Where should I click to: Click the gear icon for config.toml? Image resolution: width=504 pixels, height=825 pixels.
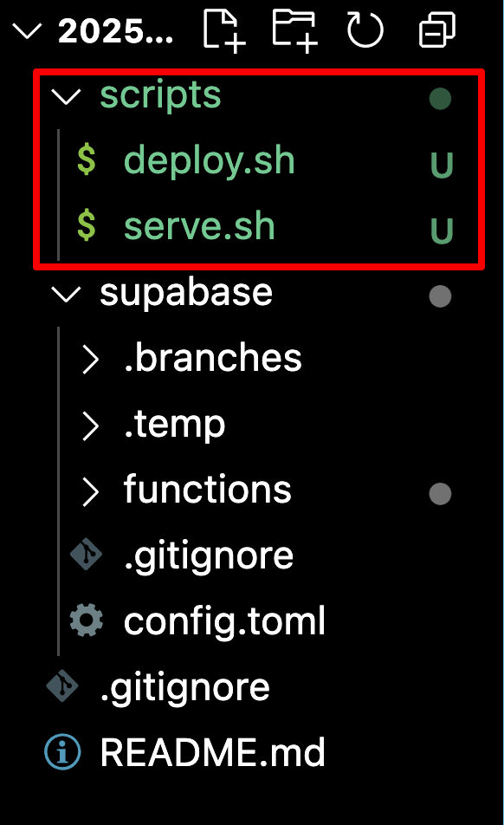[x=87, y=620]
